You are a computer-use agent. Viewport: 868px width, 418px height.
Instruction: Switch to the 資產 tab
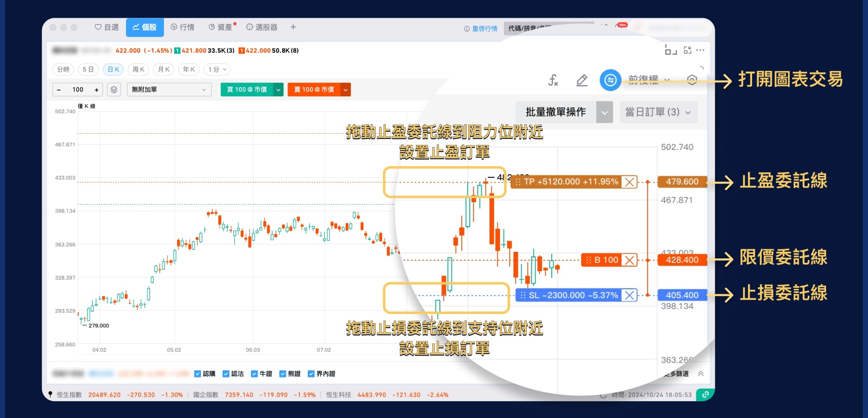[x=221, y=27]
